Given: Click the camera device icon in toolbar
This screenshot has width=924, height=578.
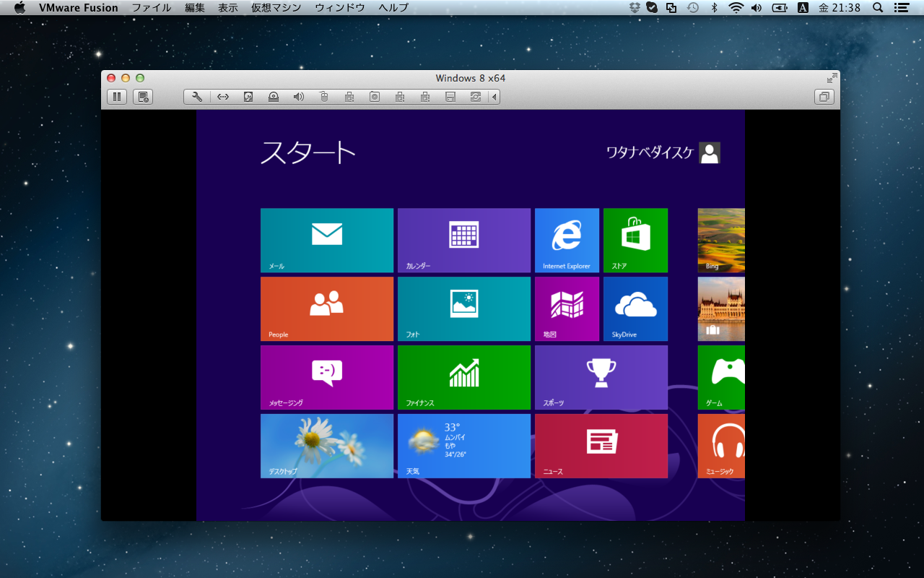Looking at the screenshot, I should coord(375,97).
